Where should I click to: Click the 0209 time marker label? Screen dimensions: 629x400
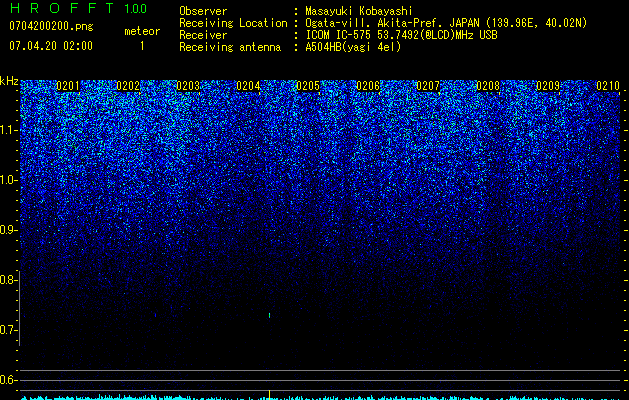pyautogui.click(x=548, y=86)
